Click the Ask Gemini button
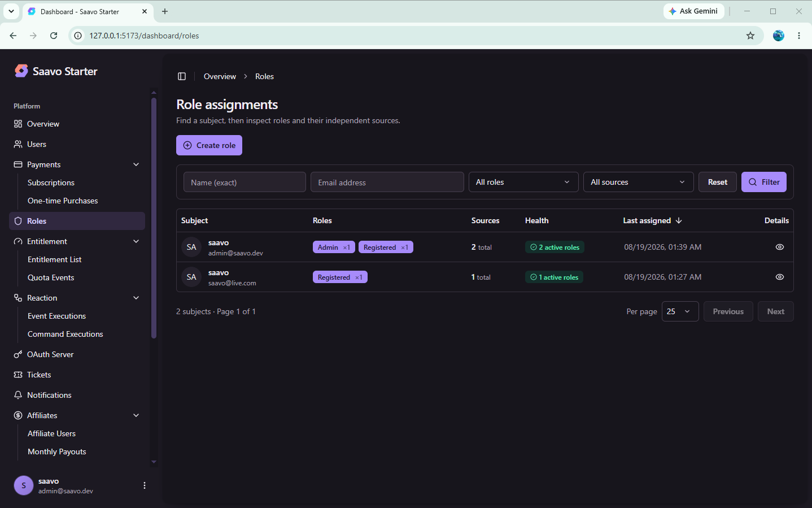 (693, 11)
